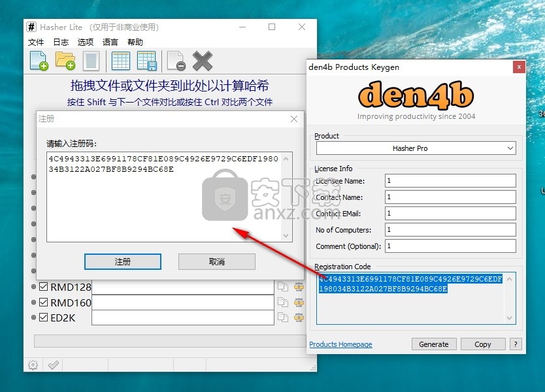
Task: Copy the RMD160 hash with its copy icon
Action: point(283,302)
